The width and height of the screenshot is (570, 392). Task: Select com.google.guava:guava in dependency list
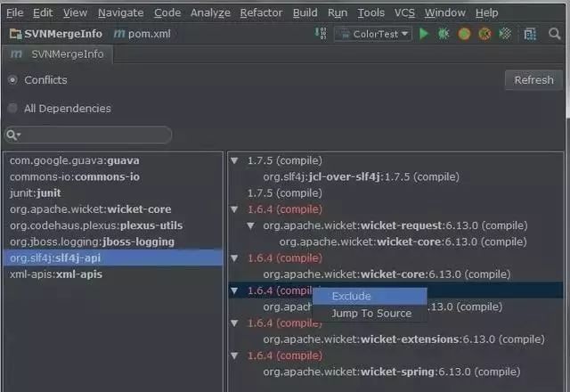[74, 160]
